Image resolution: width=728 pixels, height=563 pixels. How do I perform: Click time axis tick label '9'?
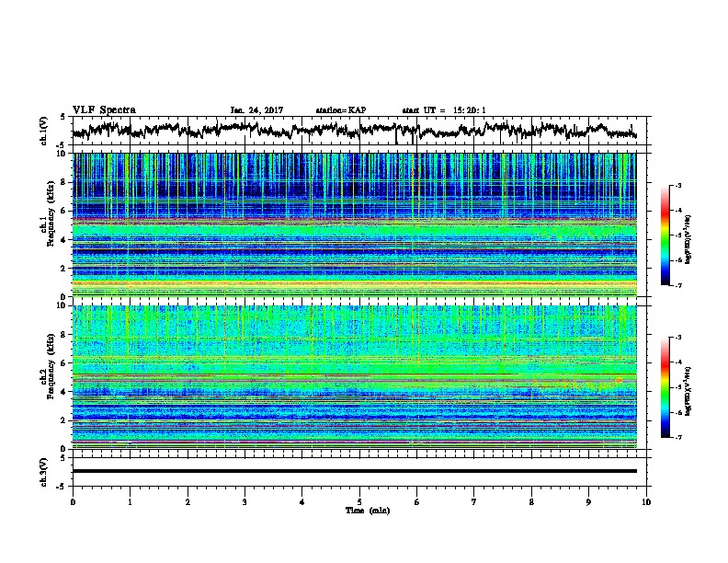[588, 502]
